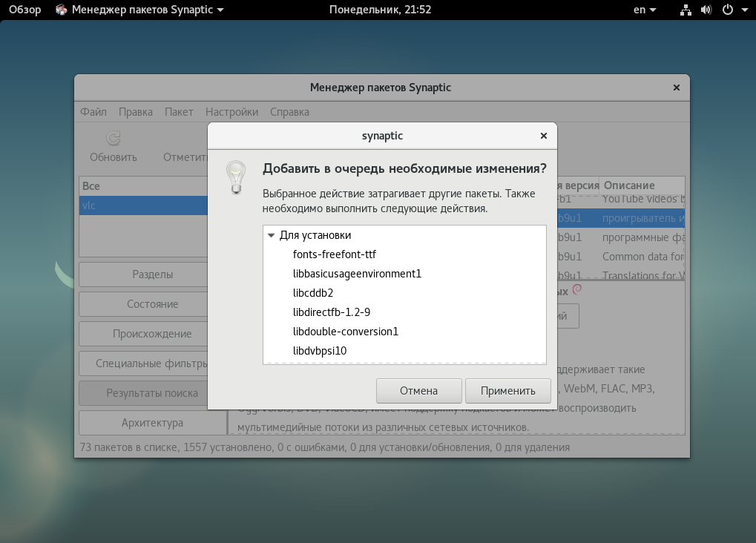Close the synaptic dialog with X
Screen dimensions: 756x543
(x=543, y=136)
